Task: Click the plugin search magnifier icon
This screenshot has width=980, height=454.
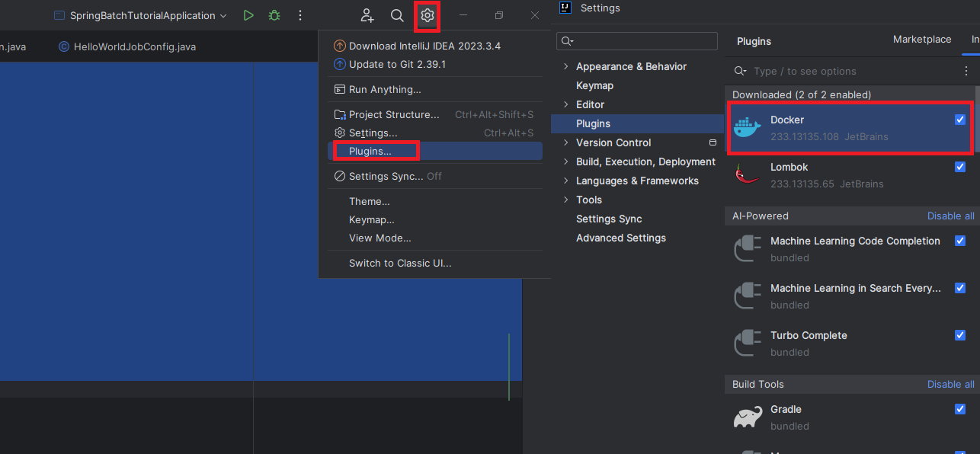Action: (x=740, y=71)
